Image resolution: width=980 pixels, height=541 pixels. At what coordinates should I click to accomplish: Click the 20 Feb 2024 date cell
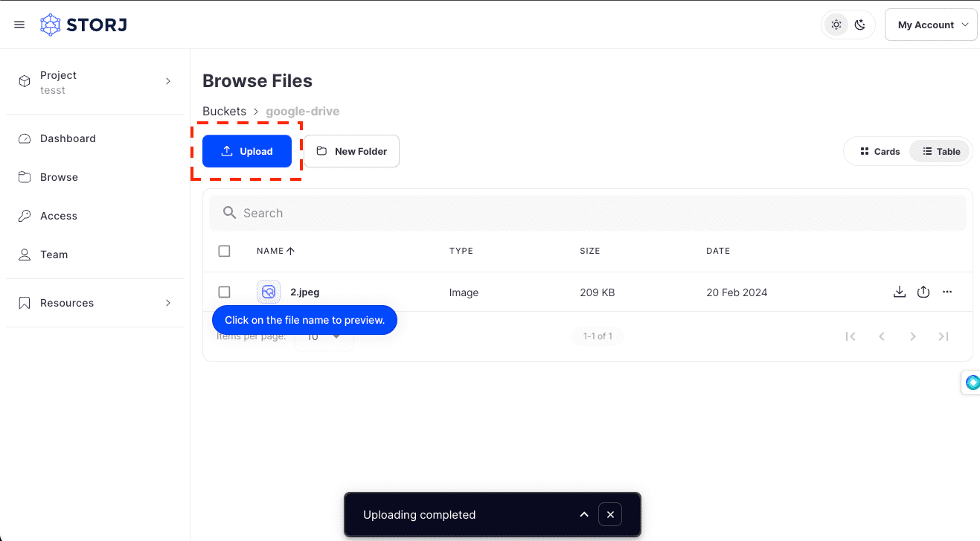(737, 292)
